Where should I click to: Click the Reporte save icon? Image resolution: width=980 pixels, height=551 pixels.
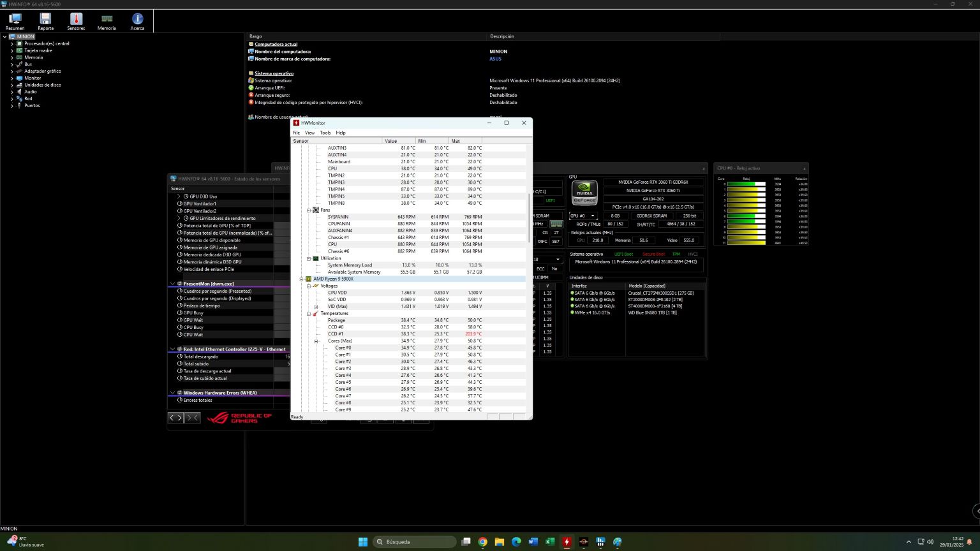coord(45,21)
